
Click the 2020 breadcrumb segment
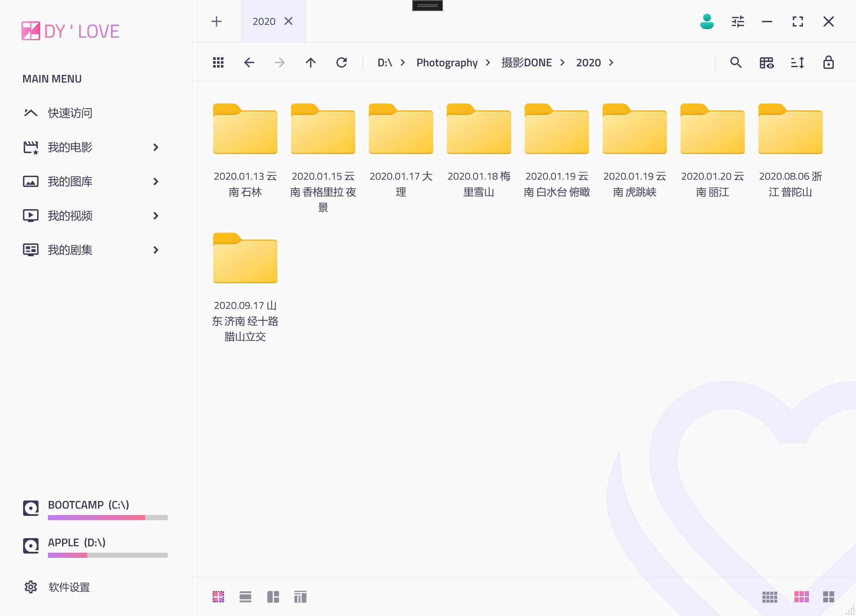click(x=588, y=62)
